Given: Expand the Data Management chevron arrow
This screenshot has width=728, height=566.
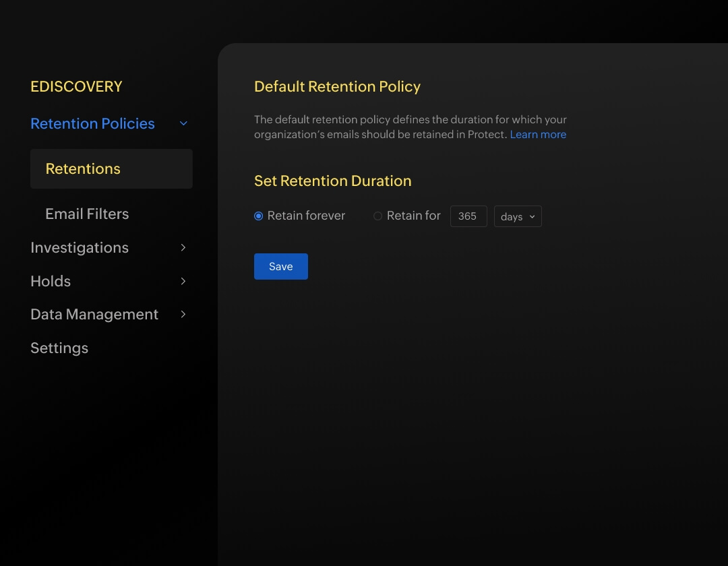Looking at the screenshot, I should pos(183,315).
